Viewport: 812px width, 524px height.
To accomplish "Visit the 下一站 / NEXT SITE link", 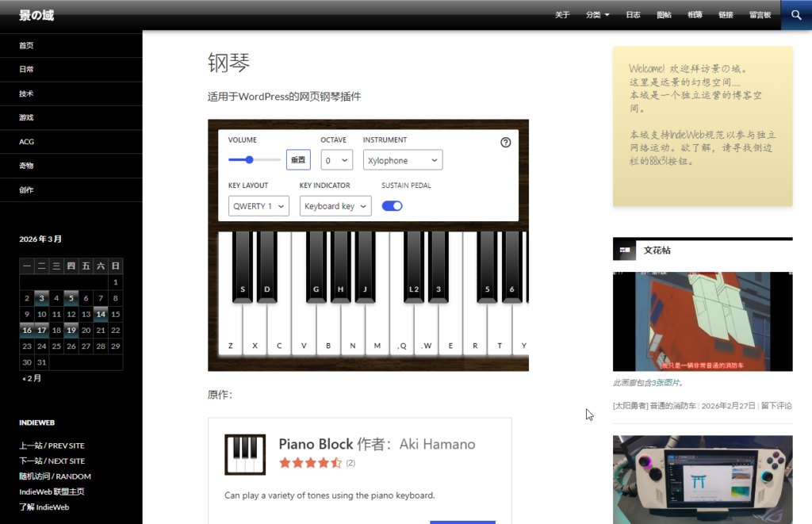I will (x=52, y=461).
